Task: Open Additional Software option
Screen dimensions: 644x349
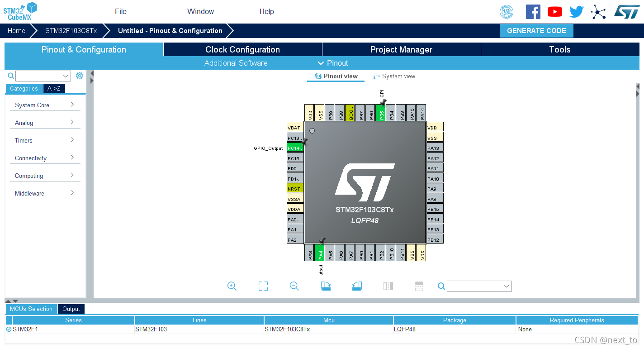Action: click(236, 63)
